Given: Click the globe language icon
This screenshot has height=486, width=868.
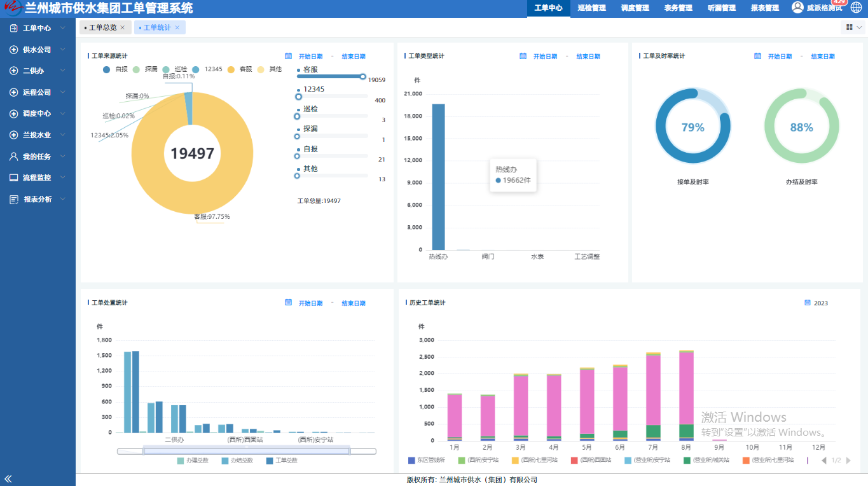Looking at the screenshot, I should pyautogui.click(x=855, y=8).
